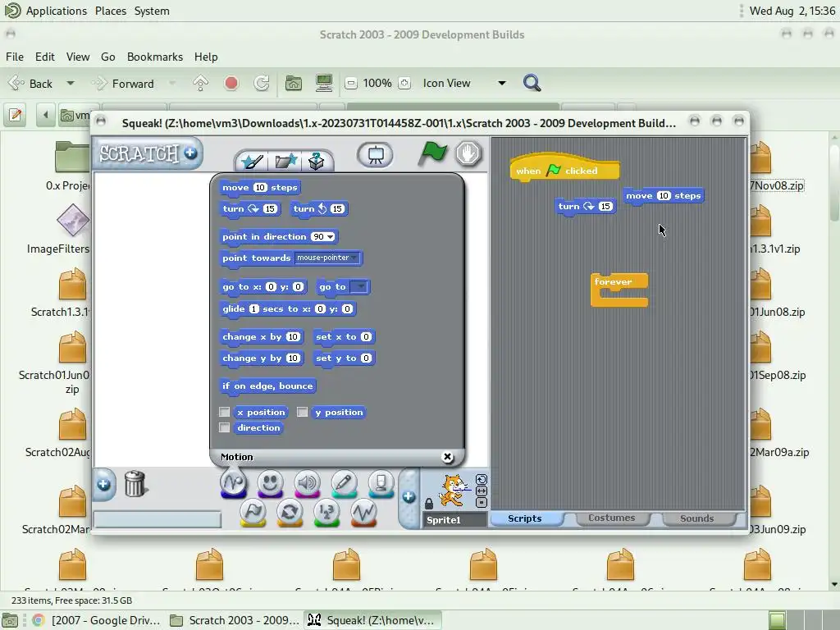Select the Looks smiley category orb
This screenshot has width=840, height=630.
[x=271, y=483]
